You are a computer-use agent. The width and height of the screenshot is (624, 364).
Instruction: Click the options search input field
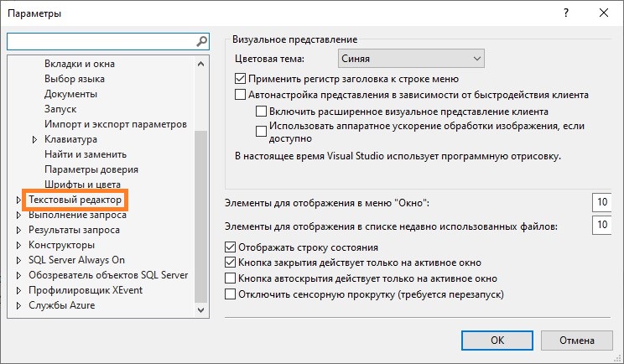pos(101,40)
